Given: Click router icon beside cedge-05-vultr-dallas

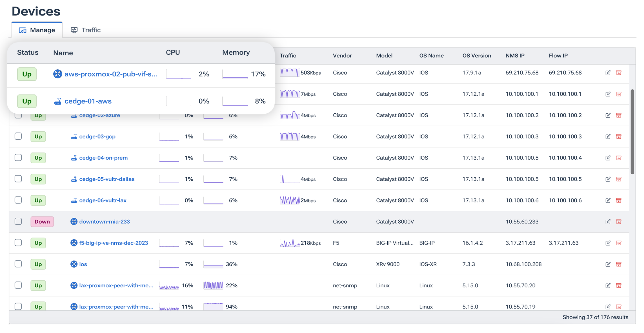Looking at the screenshot, I should point(74,179).
